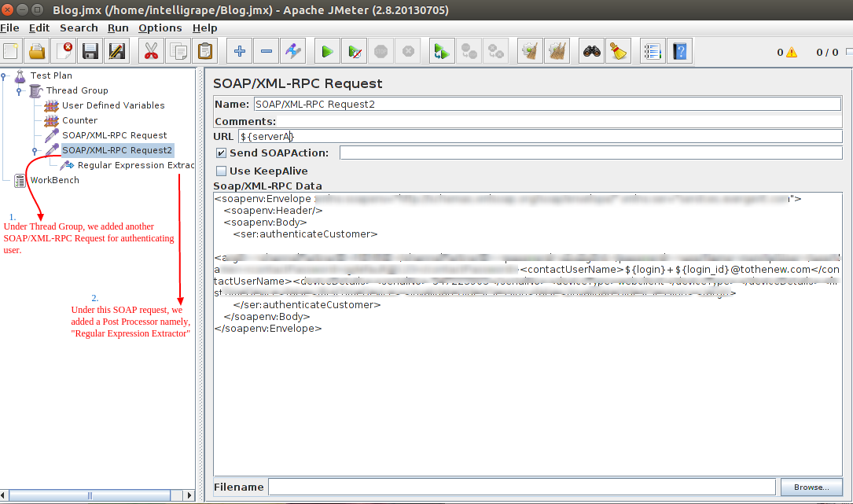Click the New test plan icon
The image size is (853, 504).
point(10,52)
